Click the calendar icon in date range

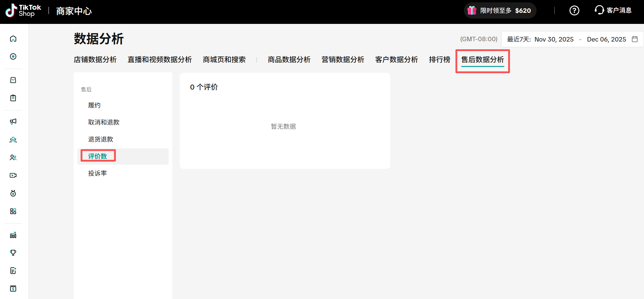click(x=635, y=39)
